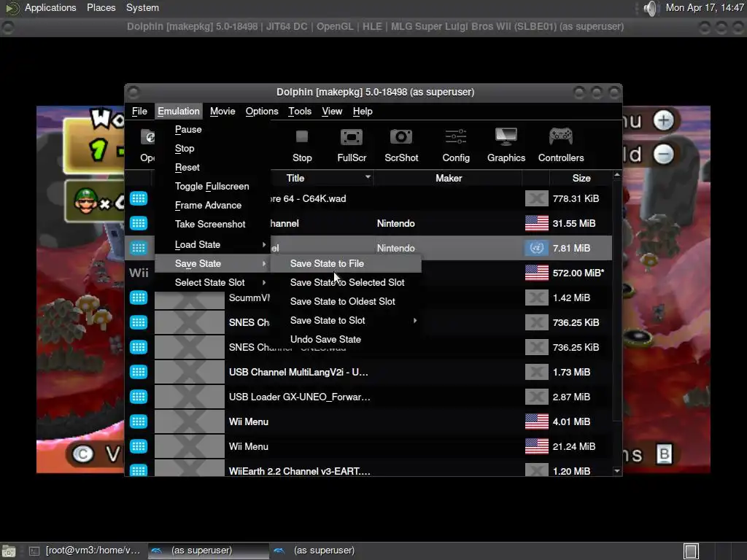Select the USB Loader GX-UNEO_Forwar row
Viewport: 747px width, 560px height.
pos(368,396)
